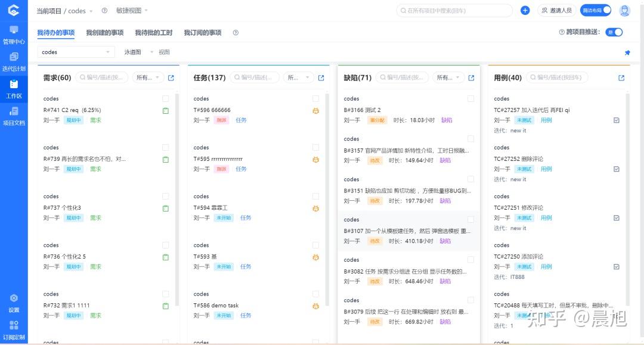Open 设置 in the sidebar
Screen dimensions: 644x345
14,303
